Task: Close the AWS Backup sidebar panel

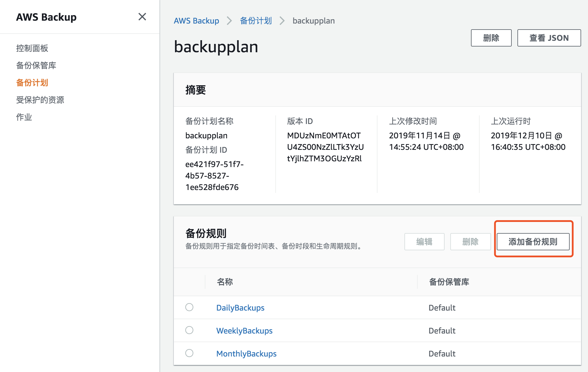Action: 142,17
